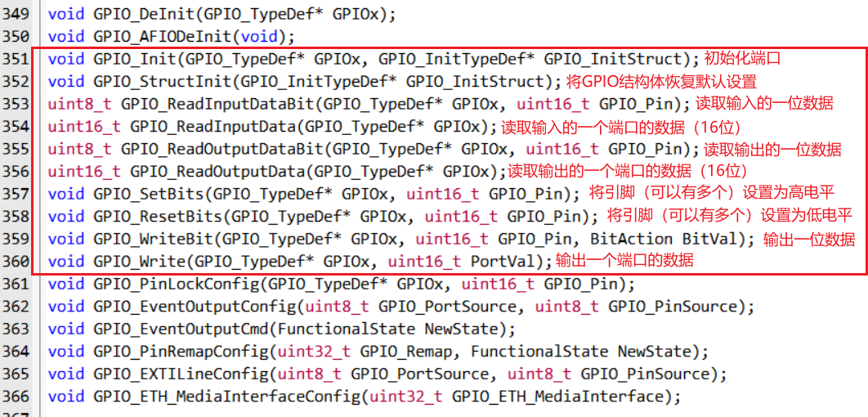Viewport: 868px width, 417px height.
Task: Click line number 353 in the gutter
Action: tap(16, 104)
